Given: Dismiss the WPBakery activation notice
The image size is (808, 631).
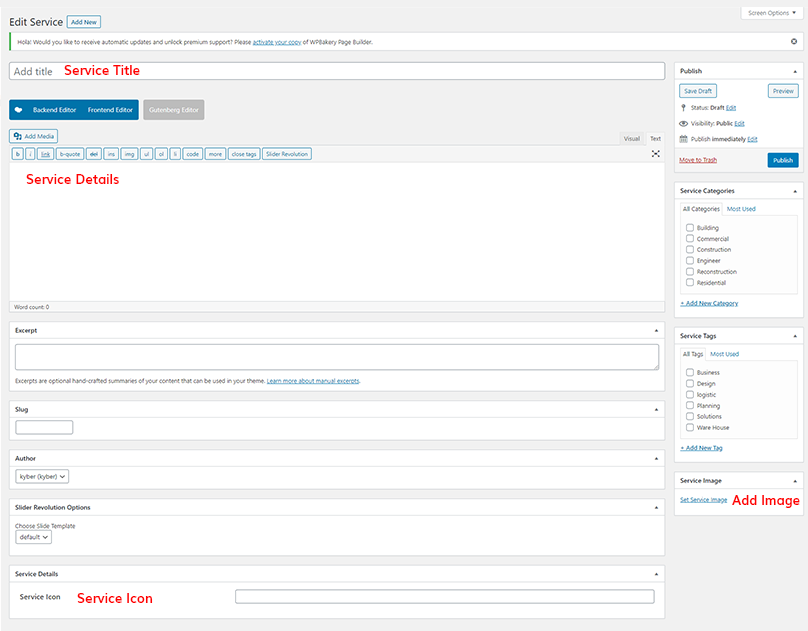Looking at the screenshot, I should 794,42.
